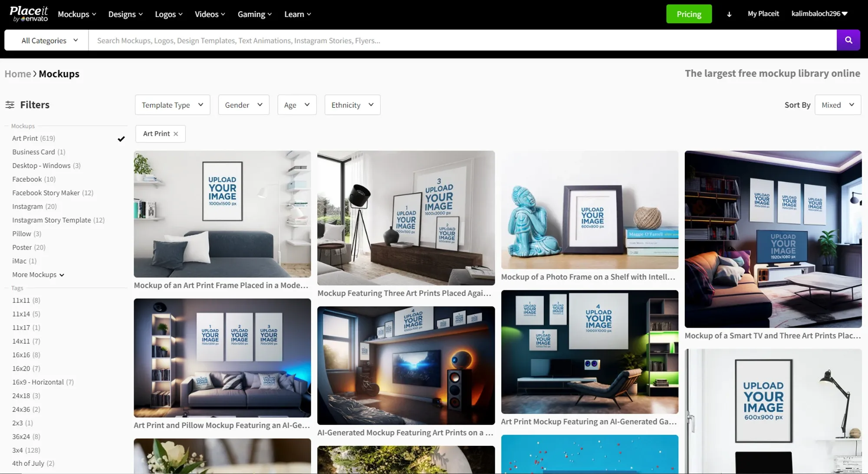Select the 11x17 tag
Screen dimensions: 868x474
click(26, 328)
